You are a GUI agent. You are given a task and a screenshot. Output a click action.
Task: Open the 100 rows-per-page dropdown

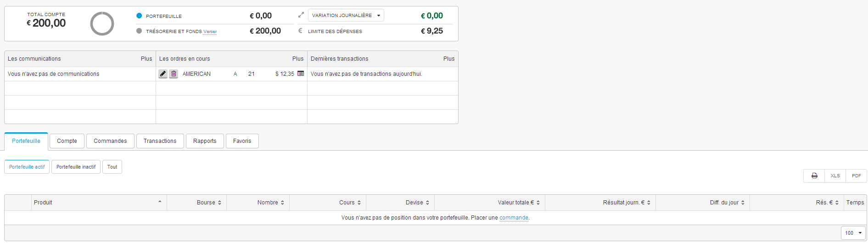tap(853, 233)
